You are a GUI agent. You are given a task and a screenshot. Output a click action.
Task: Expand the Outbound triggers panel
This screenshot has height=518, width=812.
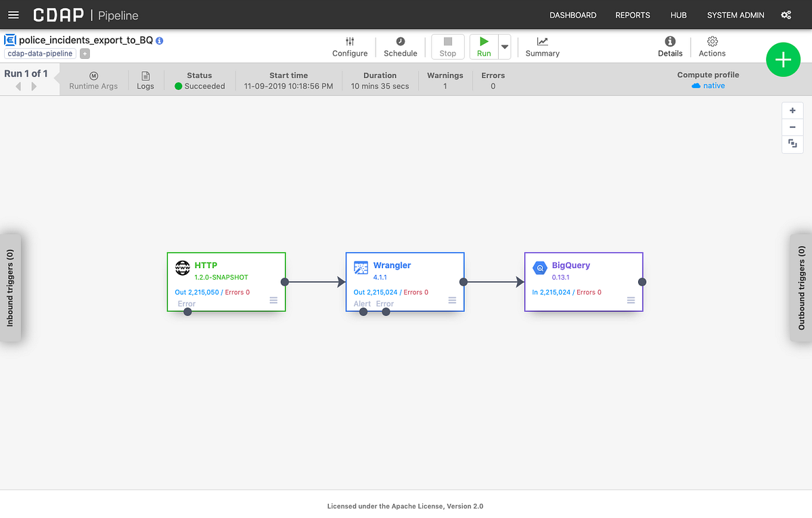[801, 288]
